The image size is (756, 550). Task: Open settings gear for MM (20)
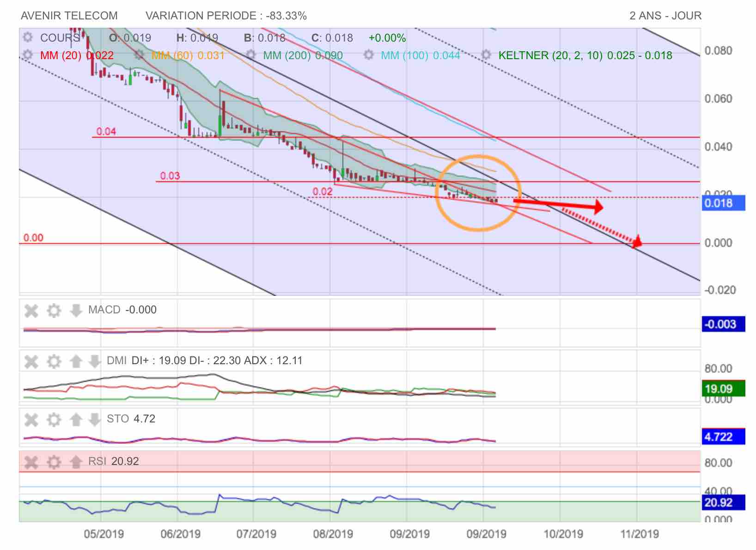click(28, 55)
